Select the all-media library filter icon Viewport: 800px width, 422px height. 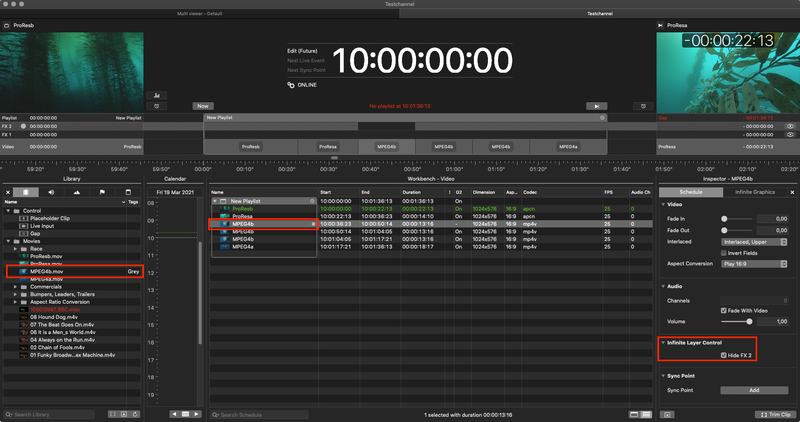point(26,192)
